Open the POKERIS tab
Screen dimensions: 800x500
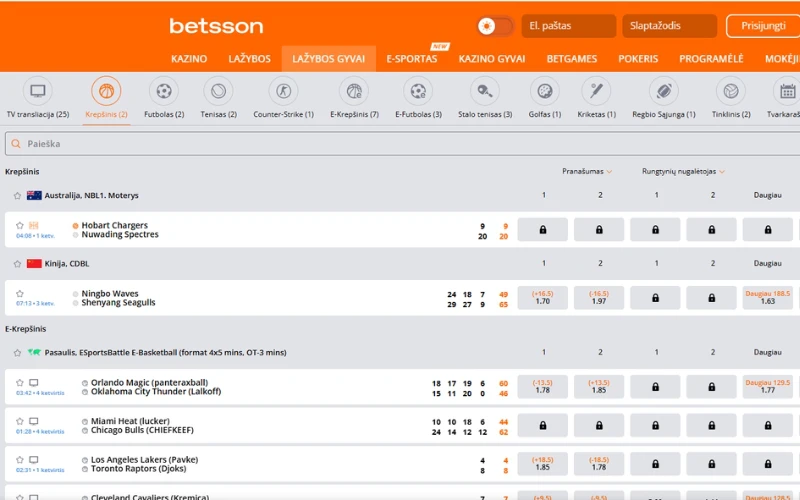[638, 59]
